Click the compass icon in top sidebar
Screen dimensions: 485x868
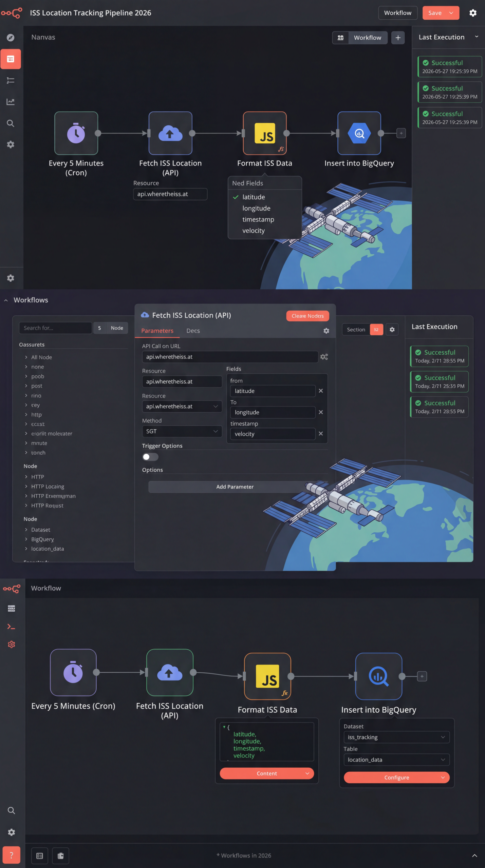(11, 38)
